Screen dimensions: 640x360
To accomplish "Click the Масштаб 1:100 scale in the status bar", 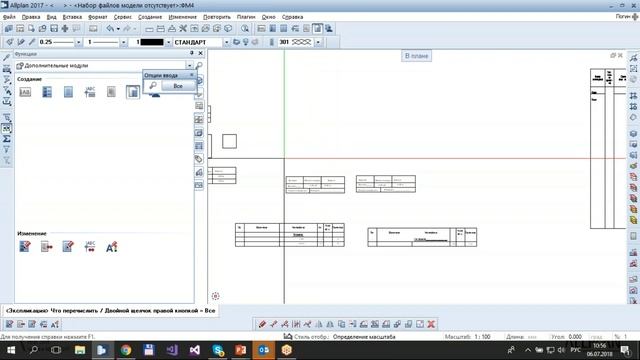I will pyautogui.click(x=468, y=337).
